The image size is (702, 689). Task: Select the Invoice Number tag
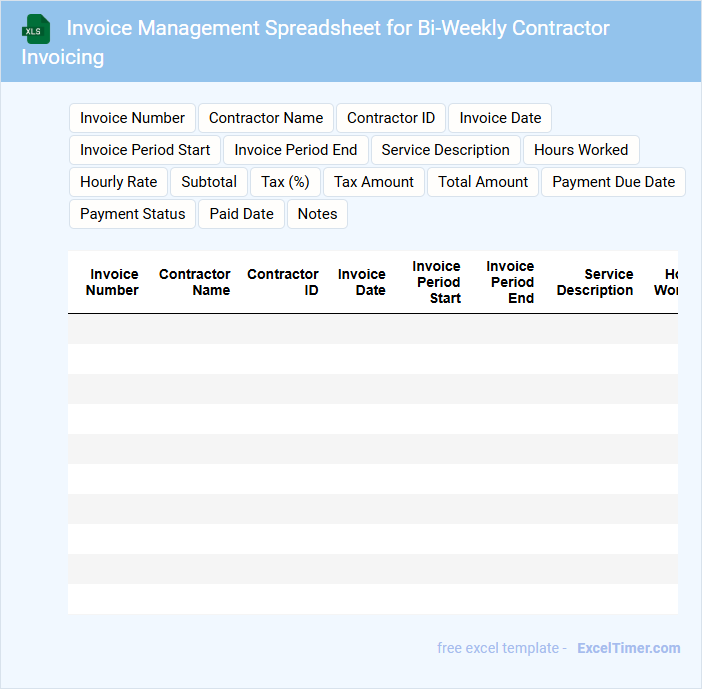point(132,118)
